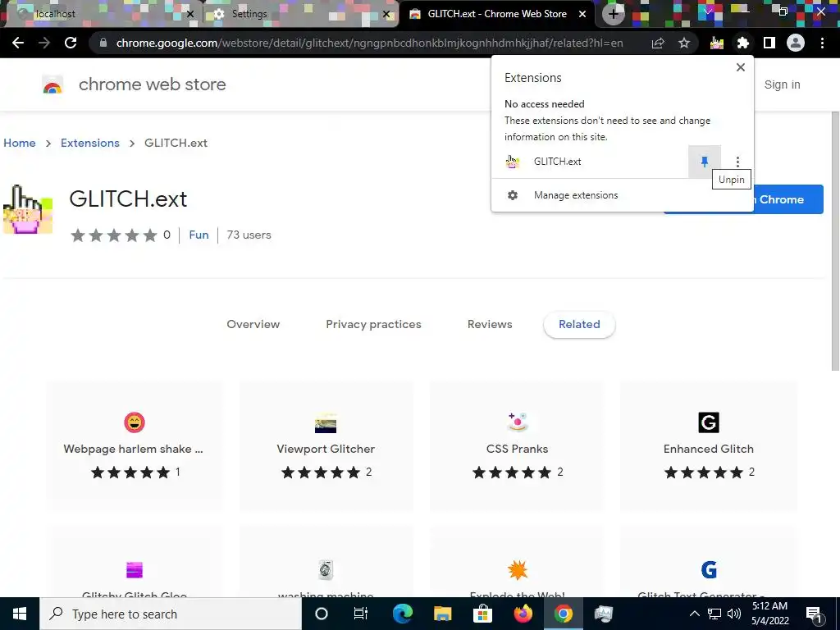Image resolution: width=840 pixels, height=630 pixels.
Task: Go to Home breadcrumb
Action: click(x=20, y=143)
